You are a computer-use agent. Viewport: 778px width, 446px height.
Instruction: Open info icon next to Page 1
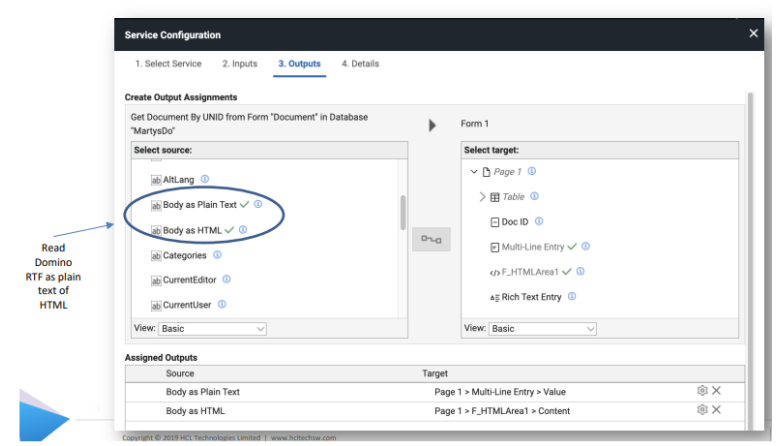532,171
